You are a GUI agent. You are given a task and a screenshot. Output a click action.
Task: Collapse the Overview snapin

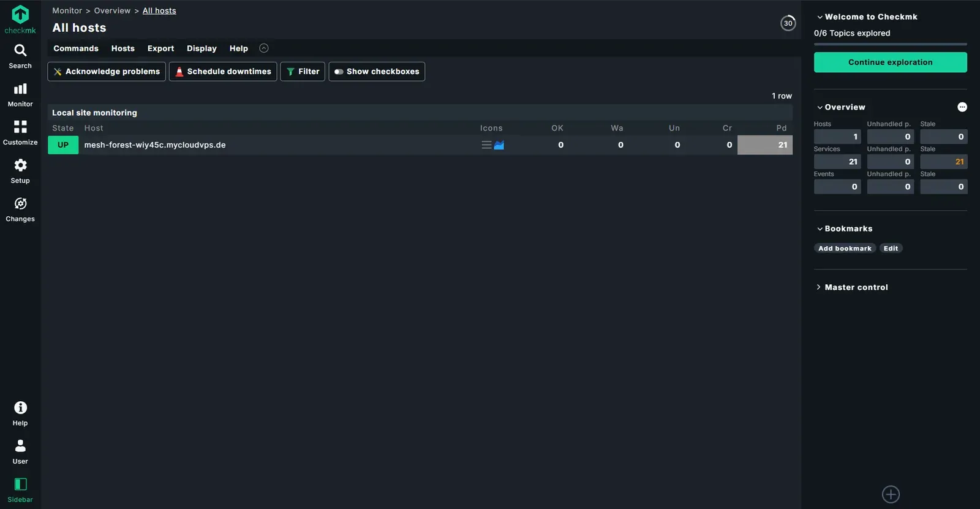[x=841, y=107]
